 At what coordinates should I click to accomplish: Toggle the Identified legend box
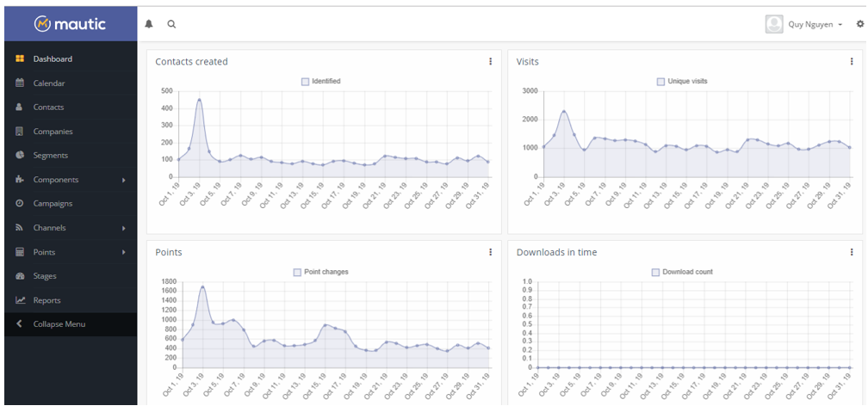click(306, 82)
